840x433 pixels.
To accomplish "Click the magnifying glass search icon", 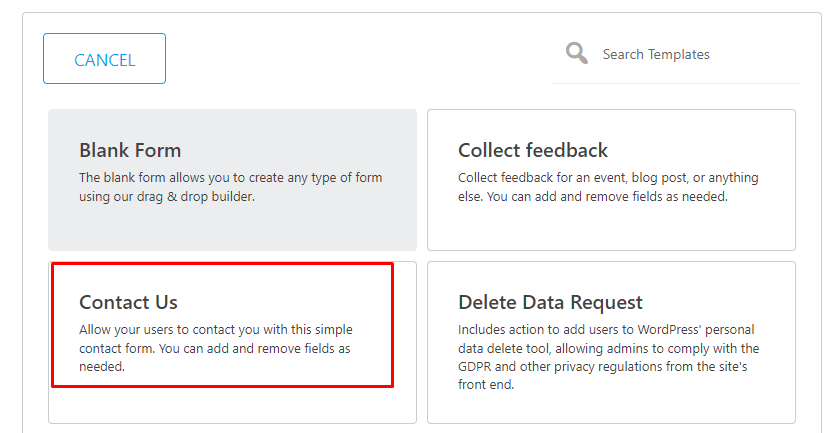I will tap(577, 53).
